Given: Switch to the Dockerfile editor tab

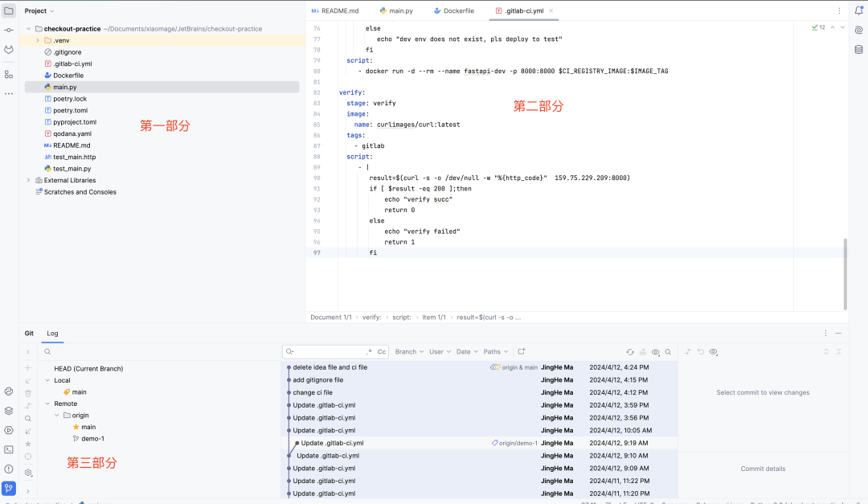Looking at the screenshot, I should [x=454, y=11].
